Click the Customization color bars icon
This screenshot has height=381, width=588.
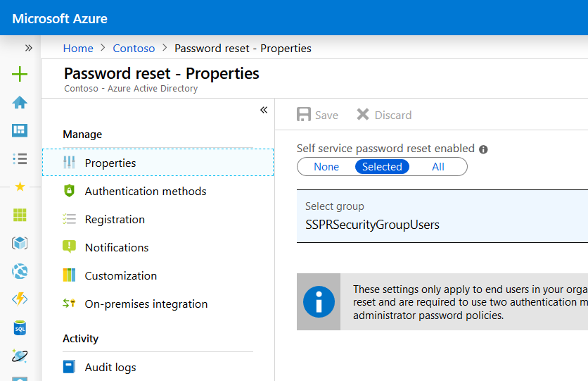tap(69, 275)
